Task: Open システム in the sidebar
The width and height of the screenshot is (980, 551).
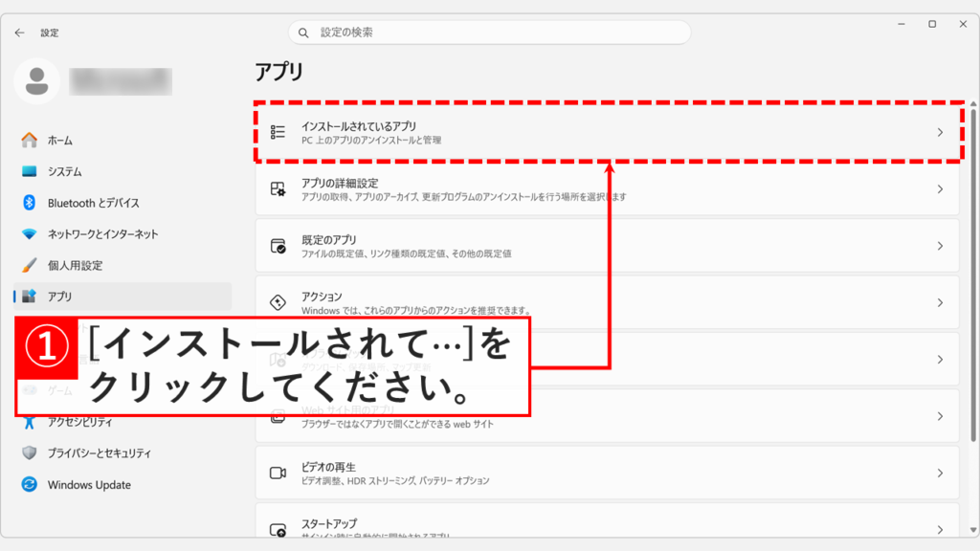Action: (122, 171)
